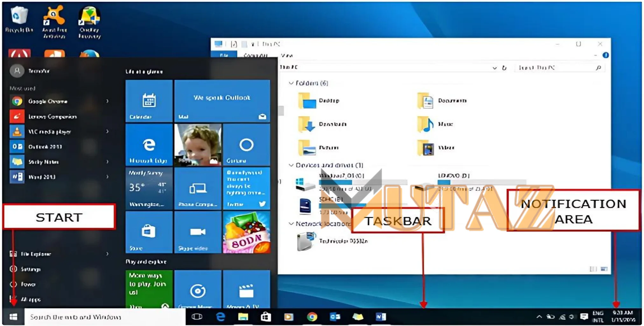This screenshot has height=326, width=644.
Task: Open the user account at Start menu top
Action: pyautogui.click(x=30, y=71)
